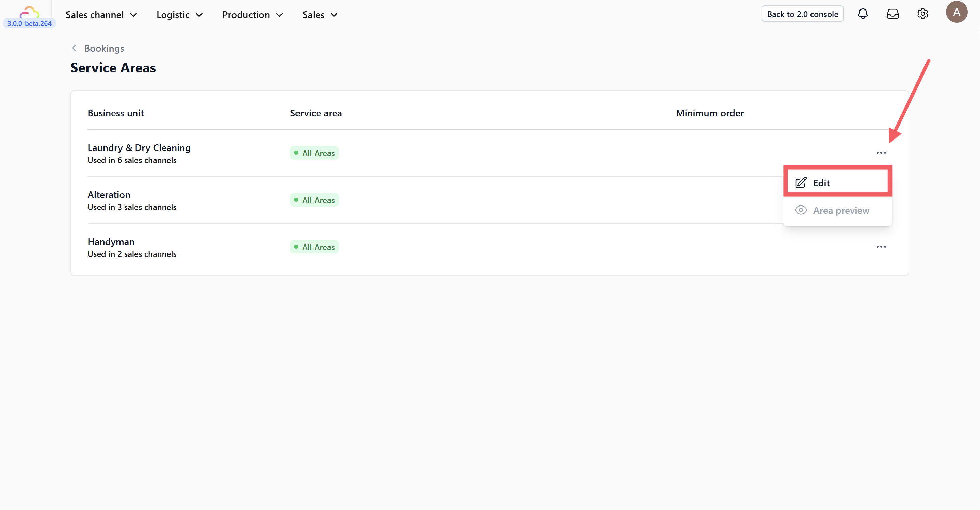
Task: Choose Area preview menu entry
Action: (x=841, y=210)
